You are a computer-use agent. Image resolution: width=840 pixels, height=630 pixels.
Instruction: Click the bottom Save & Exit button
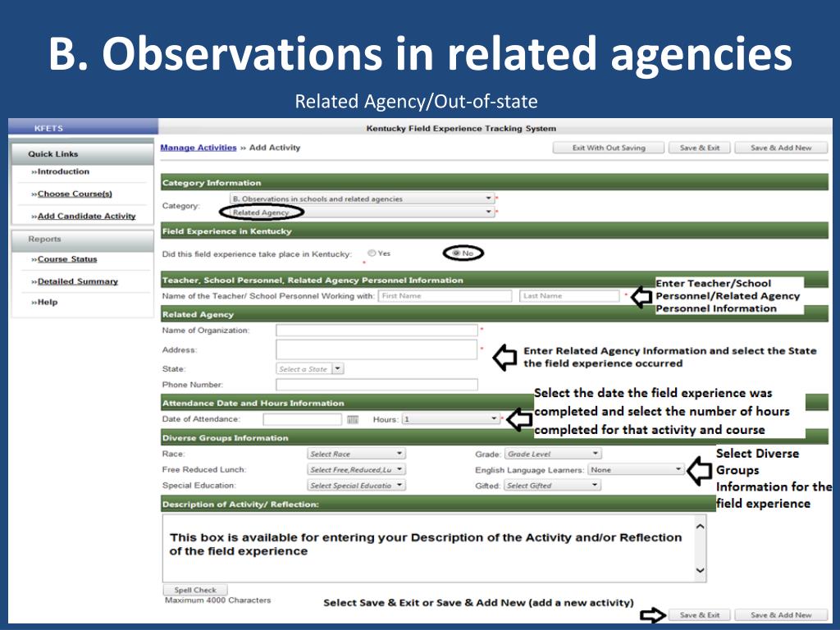[x=700, y=615]
